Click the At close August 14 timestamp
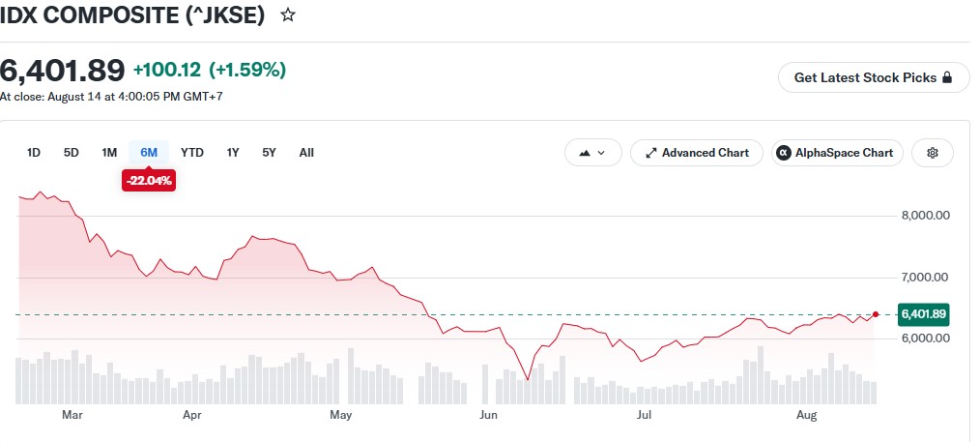The width and height of the screenshot is (980, 442). (x=111, y=97)
